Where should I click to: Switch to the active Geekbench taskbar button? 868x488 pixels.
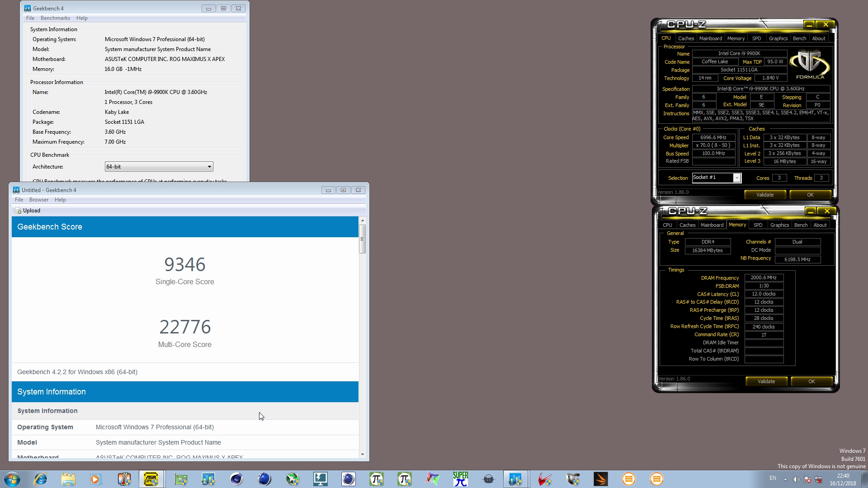click(515, 479)
